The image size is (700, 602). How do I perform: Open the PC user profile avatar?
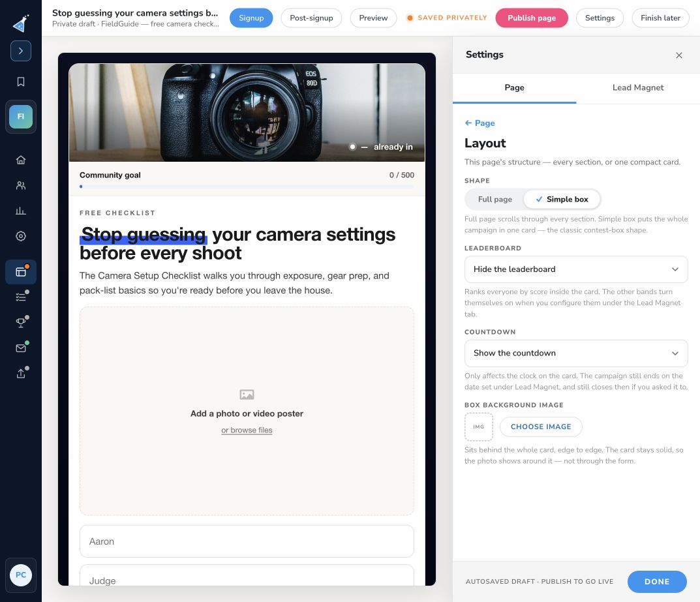[x=20, y=575]
